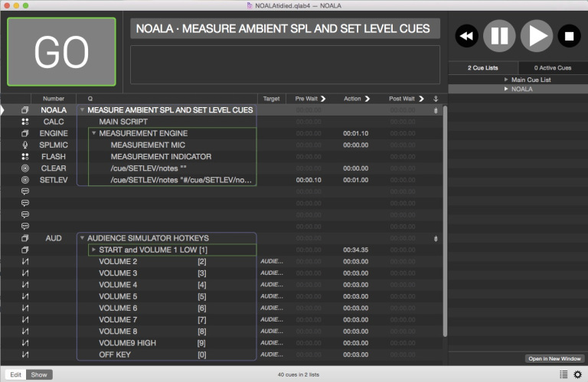The width and height of the screenshot is (588, 382).
Task: Collapse the MEASUREMENT ENGINE group
Action: [93, 133]
